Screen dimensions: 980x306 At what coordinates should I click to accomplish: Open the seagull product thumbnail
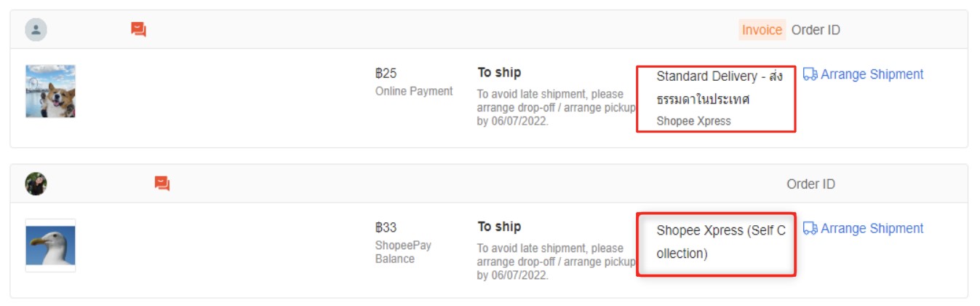click(50, 246)
